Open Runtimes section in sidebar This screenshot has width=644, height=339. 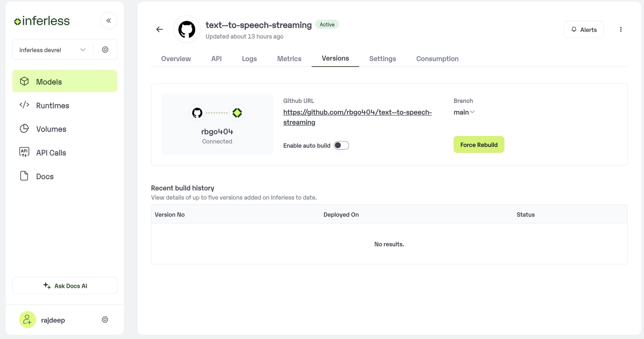53,105
